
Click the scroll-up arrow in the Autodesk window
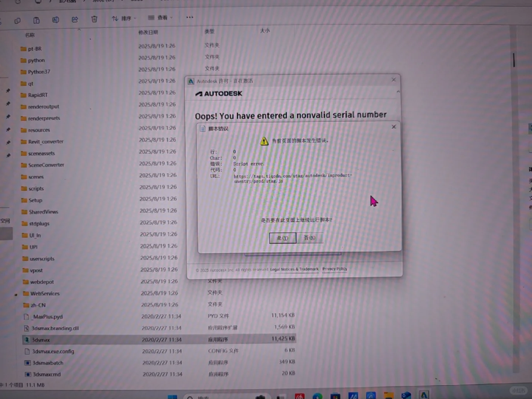tap(398, 92)
